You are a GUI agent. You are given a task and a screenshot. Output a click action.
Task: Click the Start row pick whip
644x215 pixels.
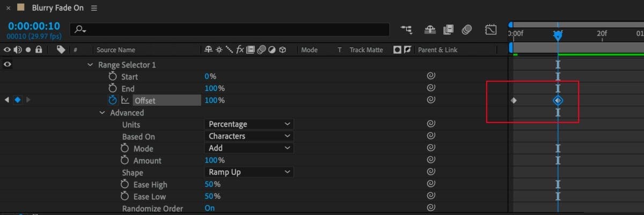pyautogui.click(x=430, y=76)
